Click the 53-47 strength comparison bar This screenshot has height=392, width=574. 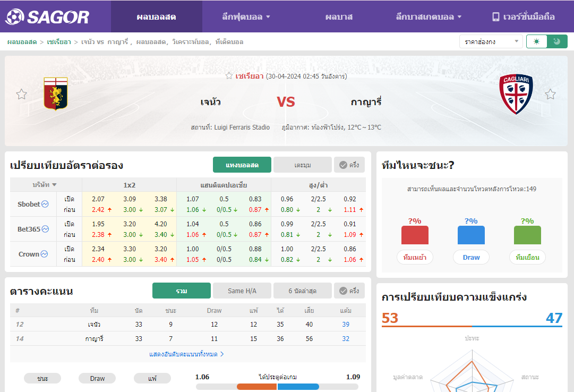tap(472, 326)
